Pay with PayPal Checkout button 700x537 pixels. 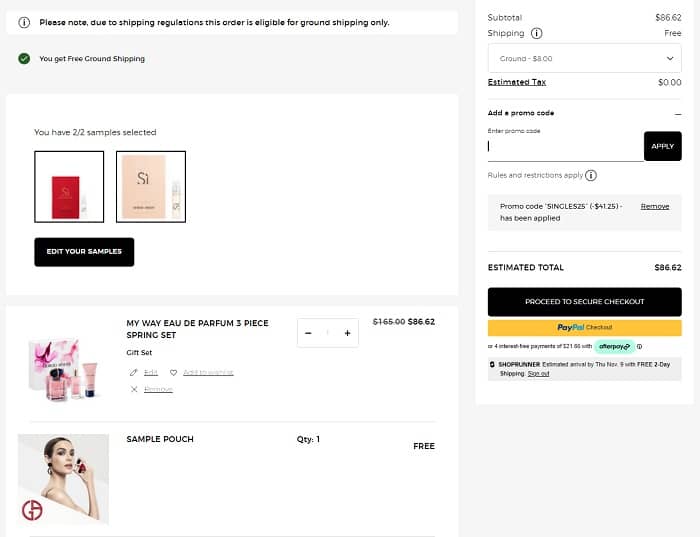coord(584,327)
